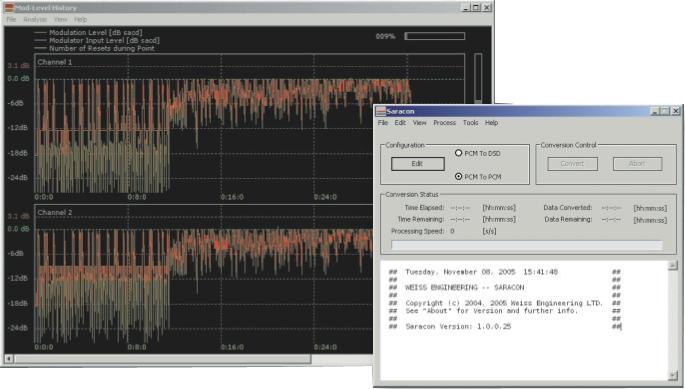This screenshot has height=389, width=685.
Task: Click the Data Remaining value field
Action: click(x=611, y=219)
